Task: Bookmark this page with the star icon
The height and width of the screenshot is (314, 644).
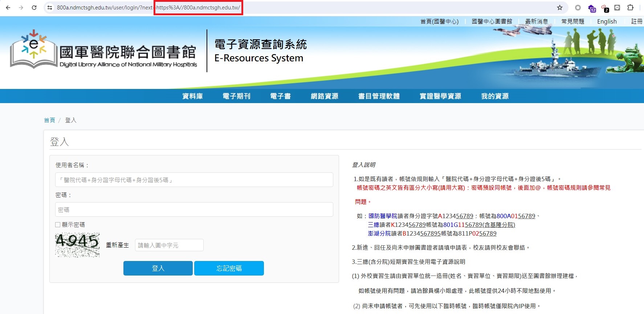Action: [x=560, y=8]
